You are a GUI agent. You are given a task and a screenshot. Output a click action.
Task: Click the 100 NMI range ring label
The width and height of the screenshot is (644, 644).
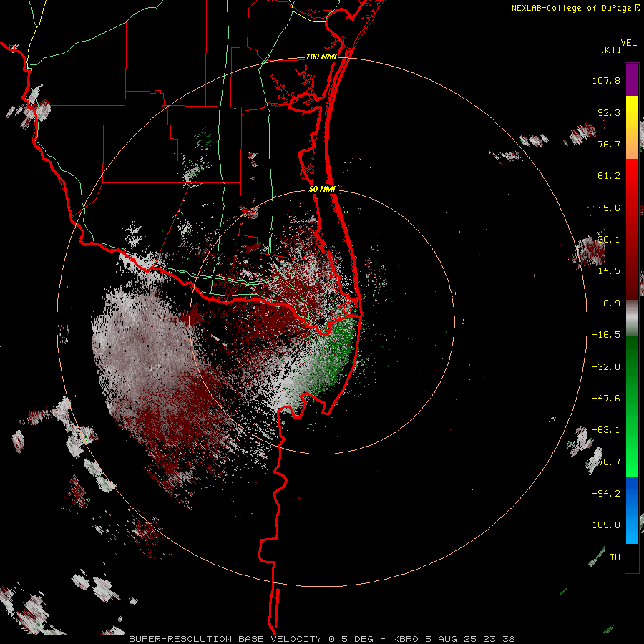[321, 57]
